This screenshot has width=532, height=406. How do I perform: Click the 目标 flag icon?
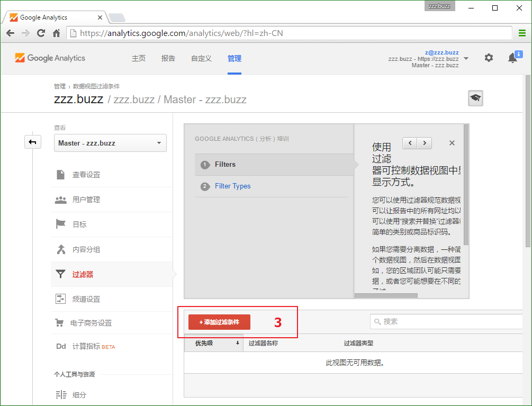click(60, 224)
